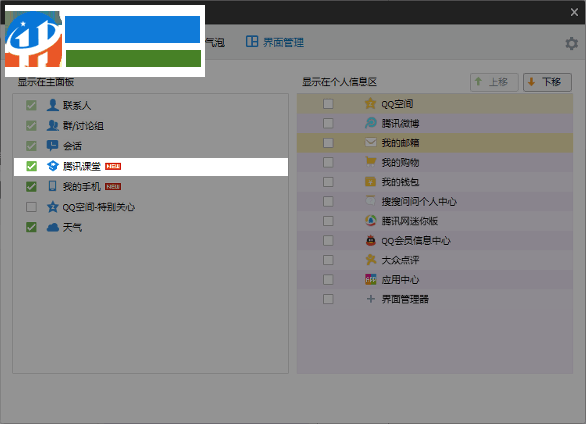Screen dimensions: 586x424
Task: Toggle the 群/讨论组 checkbox
Action: click(x=31, y=126)
